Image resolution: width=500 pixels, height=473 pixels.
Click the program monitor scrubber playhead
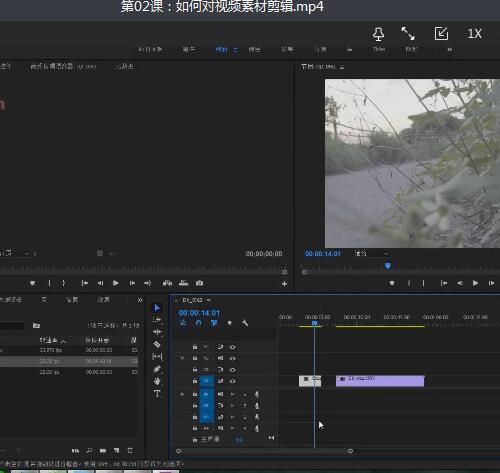click(x=387, y=266)
